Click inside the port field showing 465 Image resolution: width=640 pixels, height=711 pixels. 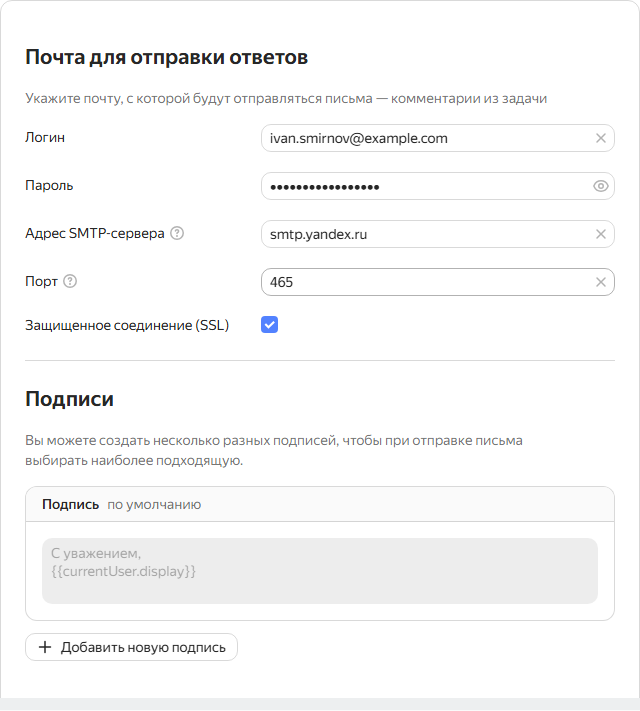click(x=438, y=282)
